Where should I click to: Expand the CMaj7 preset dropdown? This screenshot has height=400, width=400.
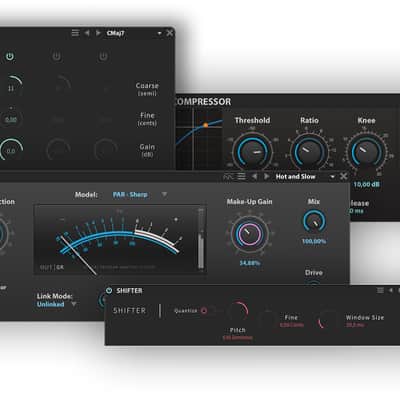point(159,33)
